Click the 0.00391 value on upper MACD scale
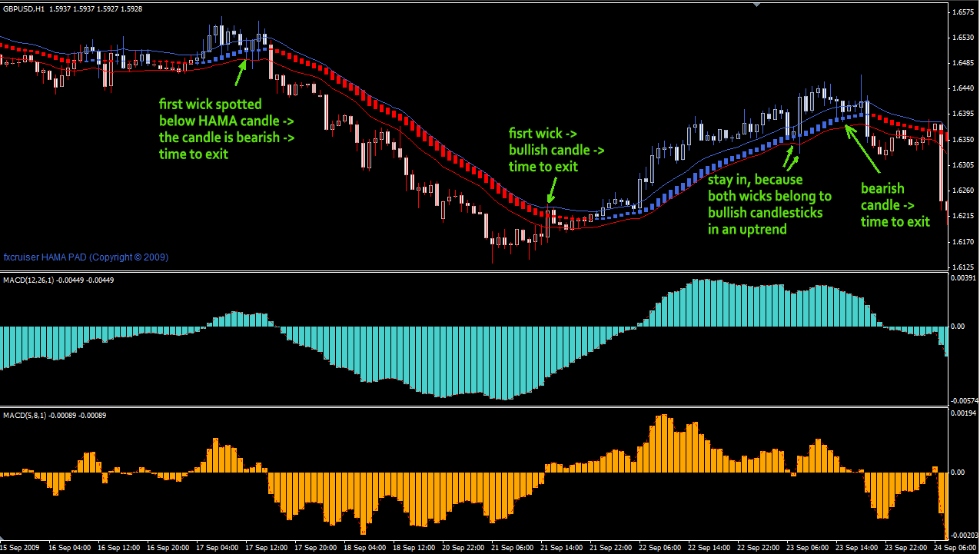The image size is (980, 554). point(964,278)
